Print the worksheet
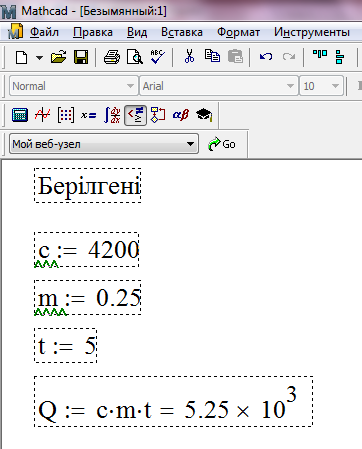This screenshot has width=362, height=449. (x=112, y=57)
